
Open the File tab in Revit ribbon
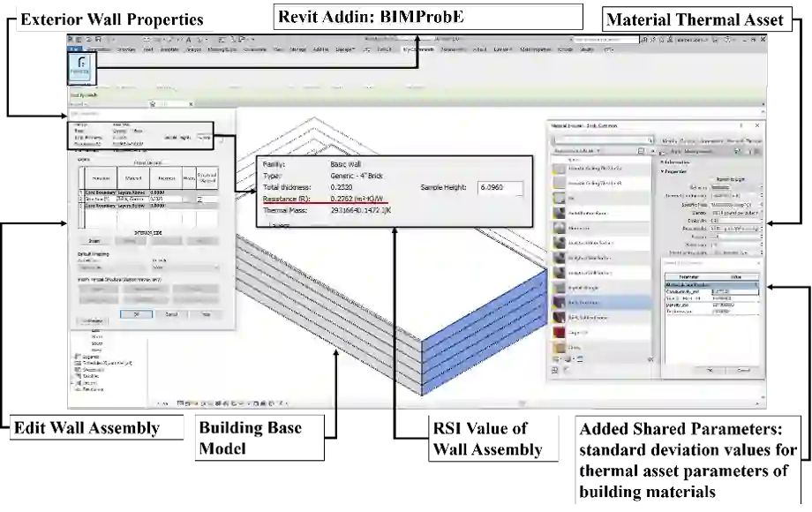pos(73,49)
